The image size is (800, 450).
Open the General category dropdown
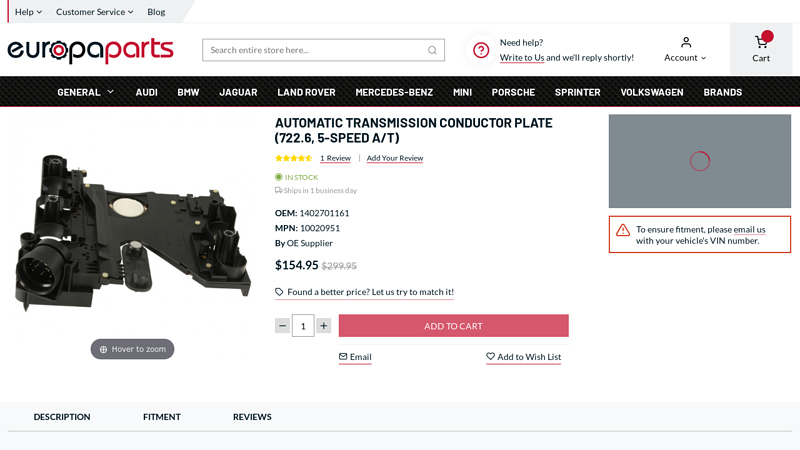pyautogui.click(x=85, y=92)
